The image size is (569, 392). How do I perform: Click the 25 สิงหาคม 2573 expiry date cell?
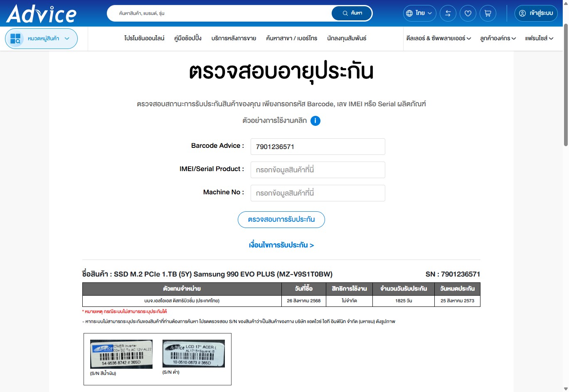[x=457, y=301]
